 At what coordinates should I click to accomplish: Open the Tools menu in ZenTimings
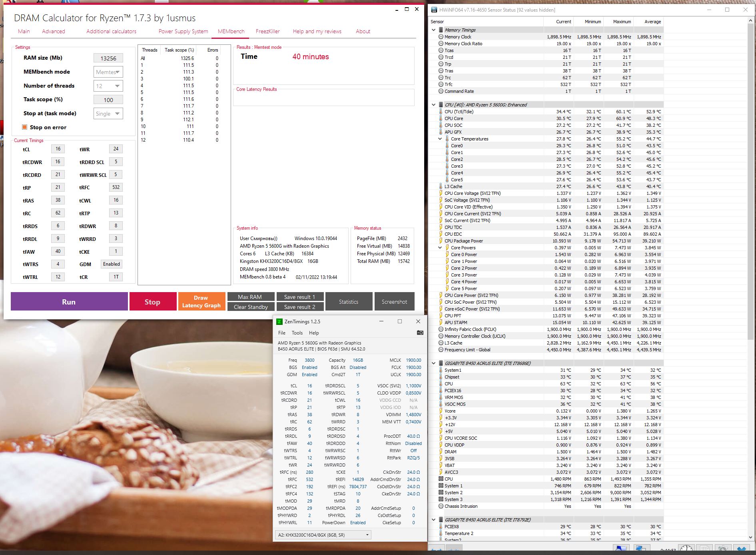297,333
